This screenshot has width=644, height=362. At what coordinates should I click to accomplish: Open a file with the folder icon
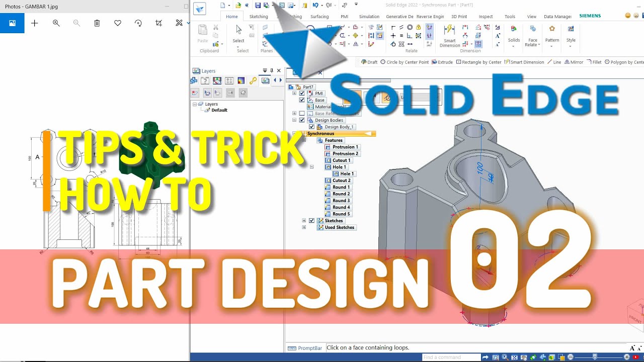click(238, 5)
